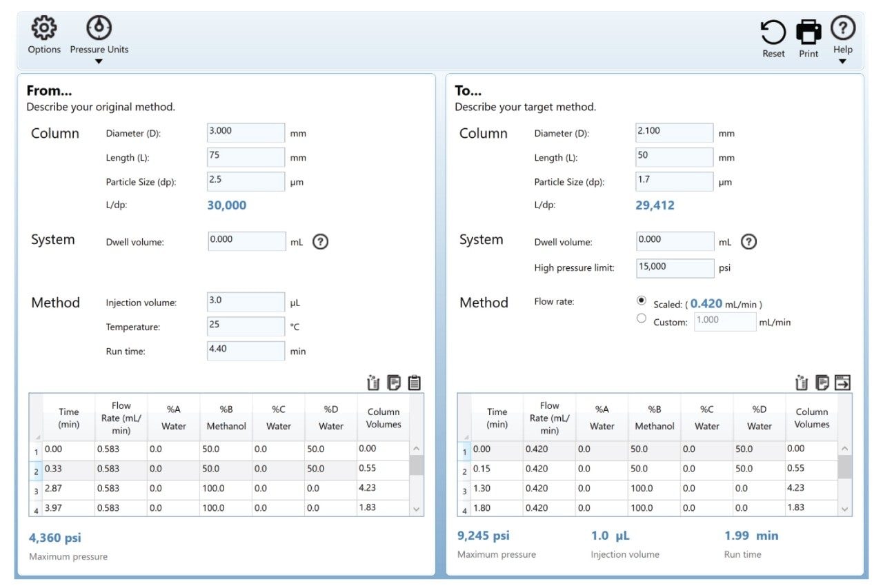Image resolution: width=883 pixels, height=588 pixels.
Task: Show help for original Dwell volume
Action: pos(320,242)
